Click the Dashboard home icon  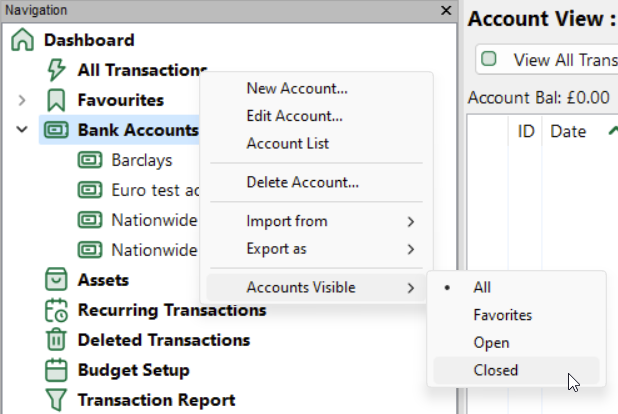[x=22, y=40]
